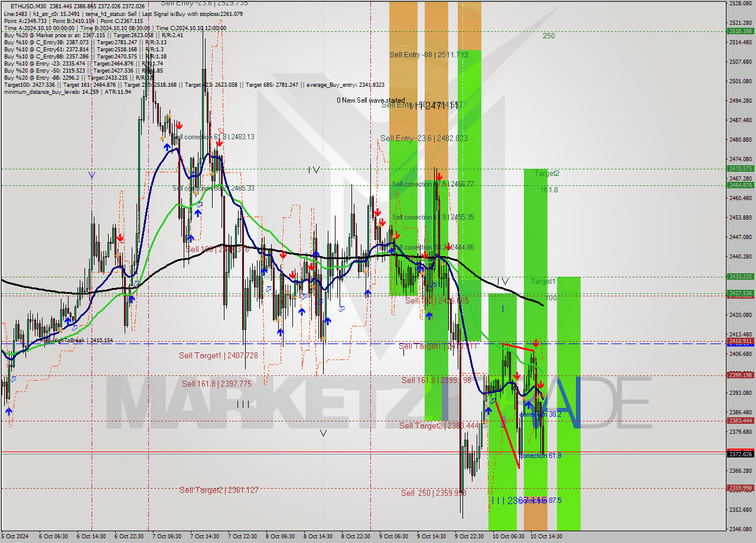The height and width of the screenshot is (543, 756).
Task: Click the '9 Oct 22:30' time axis label
Action: click(x=469, y=537)
